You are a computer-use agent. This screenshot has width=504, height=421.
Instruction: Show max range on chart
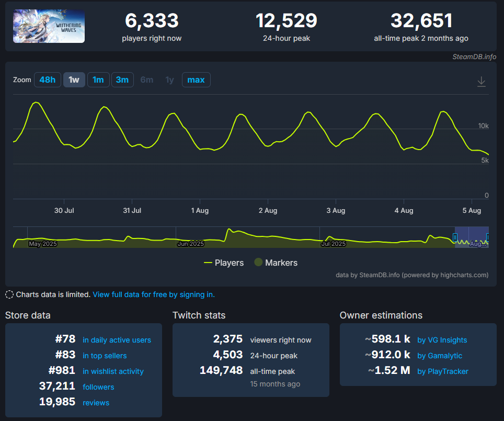point(196,80)
